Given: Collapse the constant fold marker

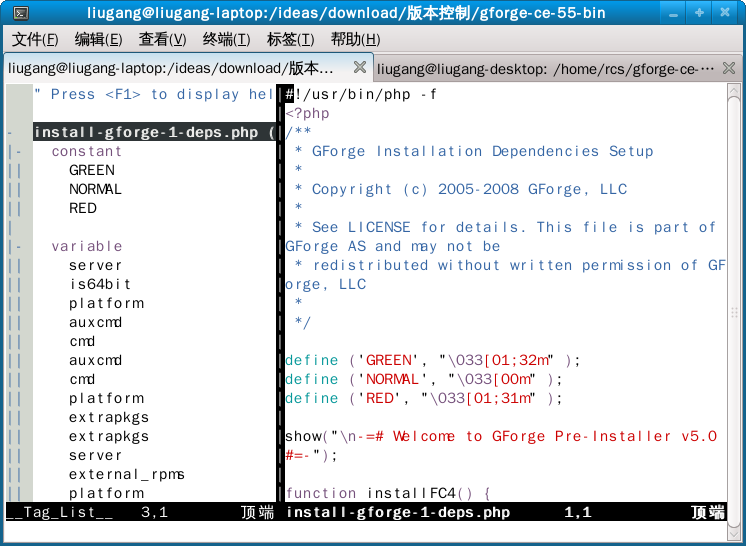Looking at the screenshot, I should click(x=19, y=152).
